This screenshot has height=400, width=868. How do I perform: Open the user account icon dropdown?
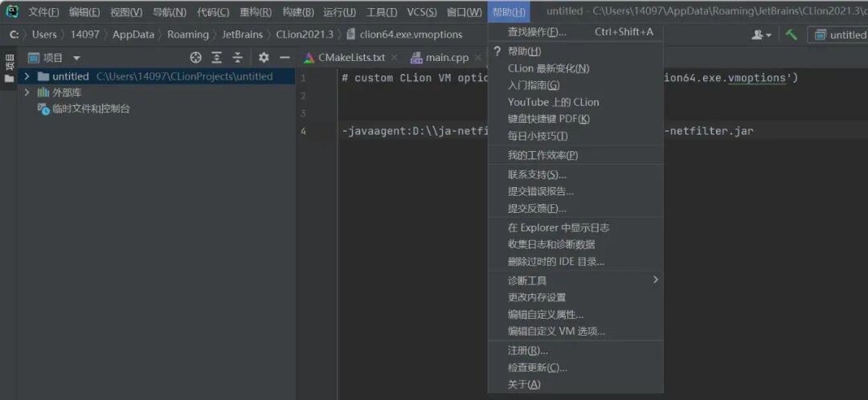(x=761, y=35)
